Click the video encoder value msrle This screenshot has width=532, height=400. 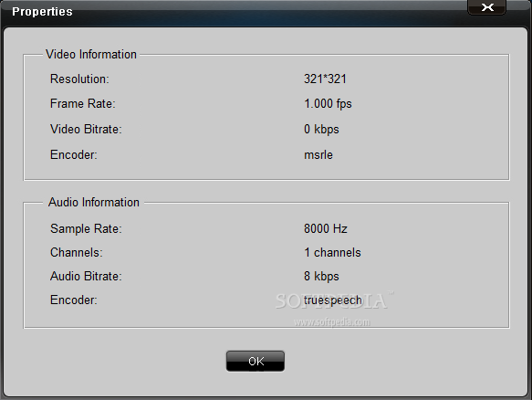coord(318,155)
